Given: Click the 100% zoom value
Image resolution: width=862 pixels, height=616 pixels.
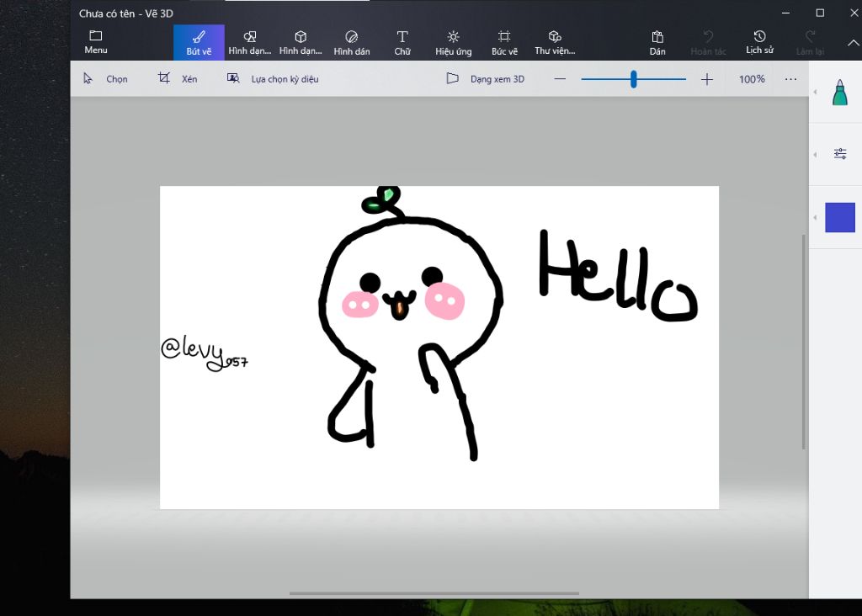Looking at the screenshot, I should click(x=752, y=79).
